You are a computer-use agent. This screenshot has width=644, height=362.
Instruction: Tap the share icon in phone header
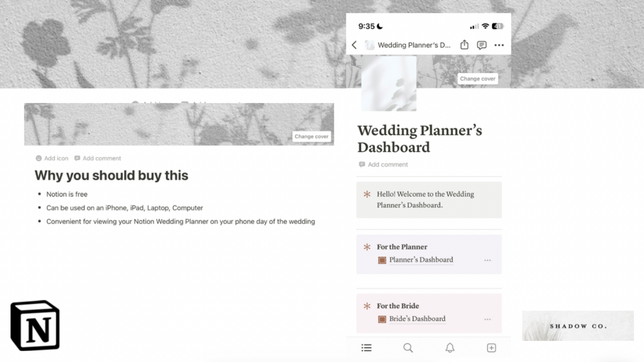coord(464,45)
